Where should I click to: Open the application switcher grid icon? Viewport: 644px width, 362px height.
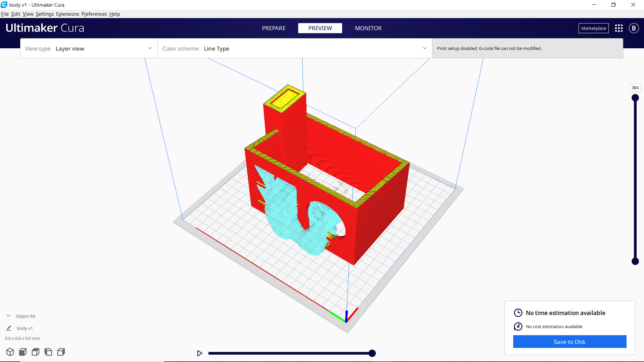pos(619,28)
